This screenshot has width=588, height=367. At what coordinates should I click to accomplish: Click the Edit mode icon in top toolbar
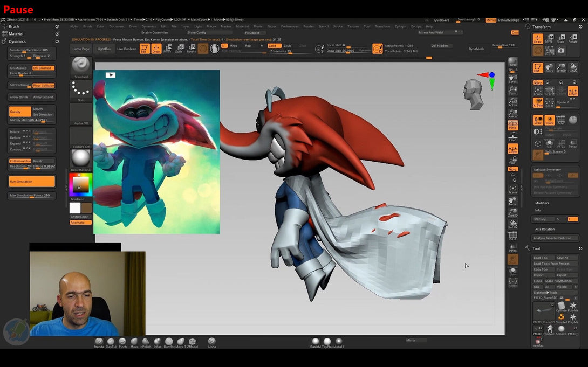145,49
